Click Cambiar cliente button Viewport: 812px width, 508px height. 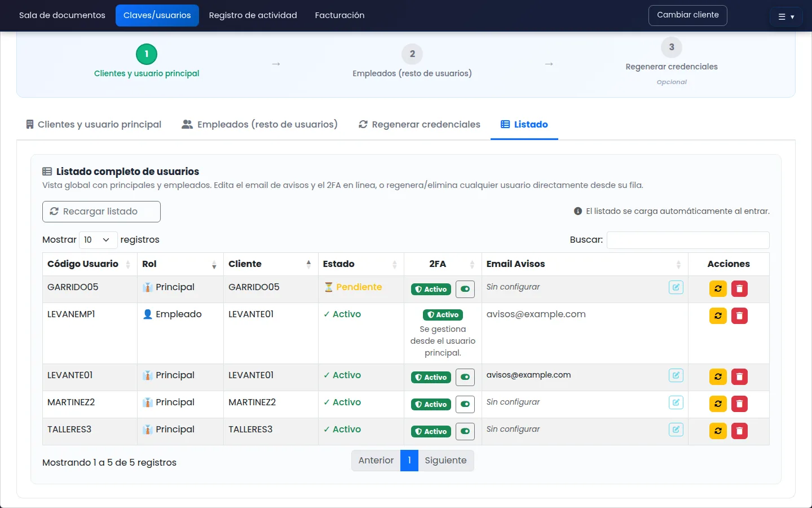point(688,15)
